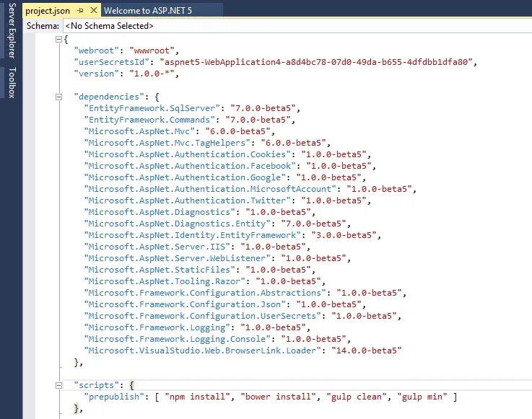Click the "1.0.0-*" version value
The width and height of the screenshot is (532, 419).
[152, 74]
